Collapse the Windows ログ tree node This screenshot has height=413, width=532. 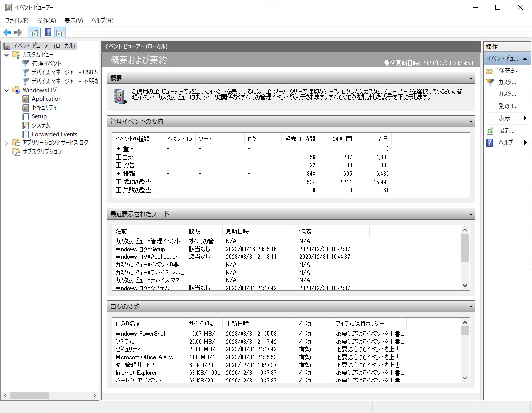(6, 90)
